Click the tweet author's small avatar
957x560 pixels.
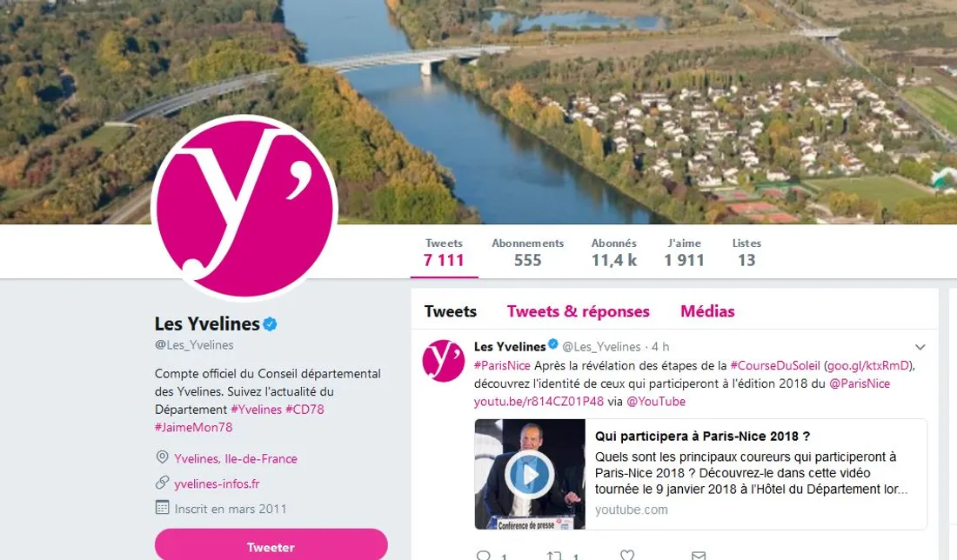pyautogui.click(x=444, y=361)
